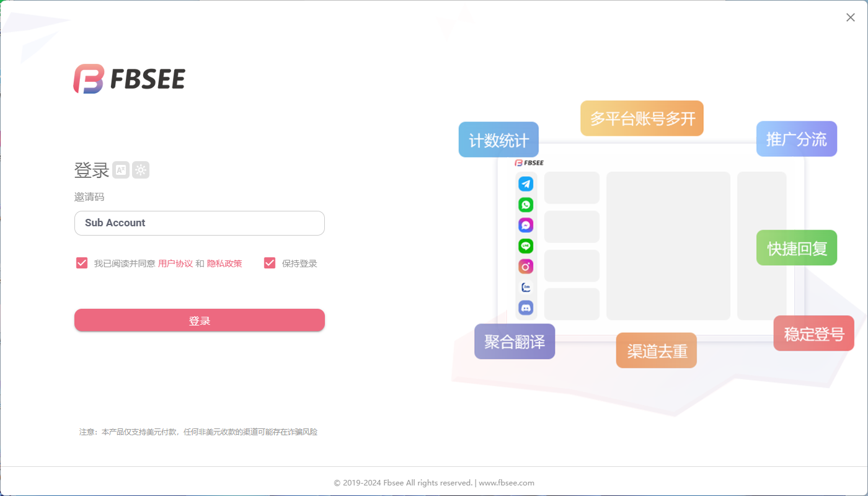The height and width of the screenshot is (496, 868).
Task: Click the WhatsApp icon in the preview
Action: pyautogui.click(x=526, y=205)
